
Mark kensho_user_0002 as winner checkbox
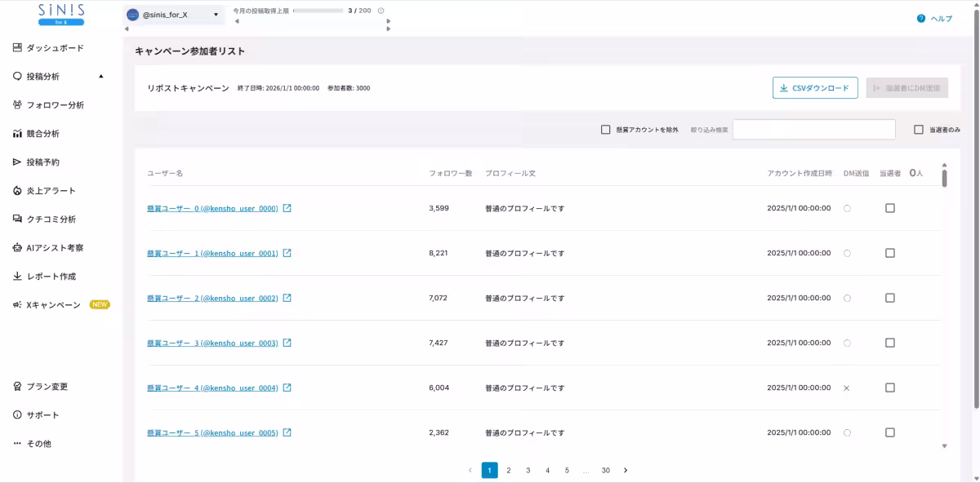[x=890, y=298]
